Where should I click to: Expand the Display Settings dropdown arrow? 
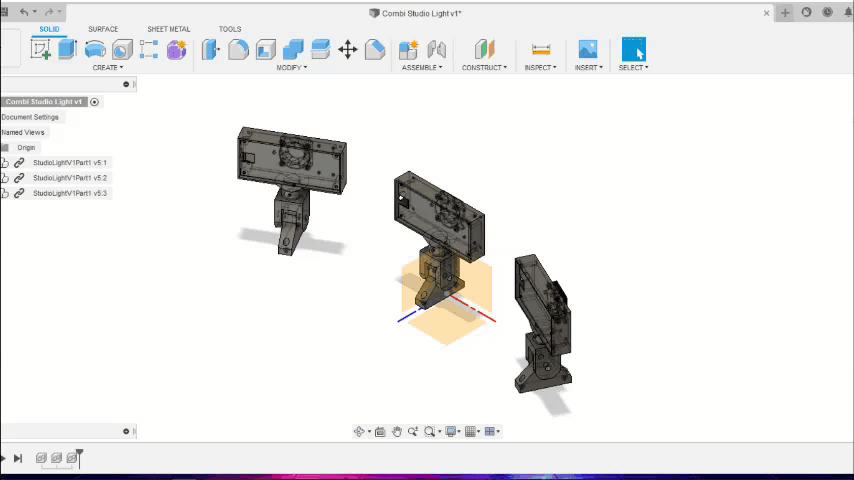[459, 432]
